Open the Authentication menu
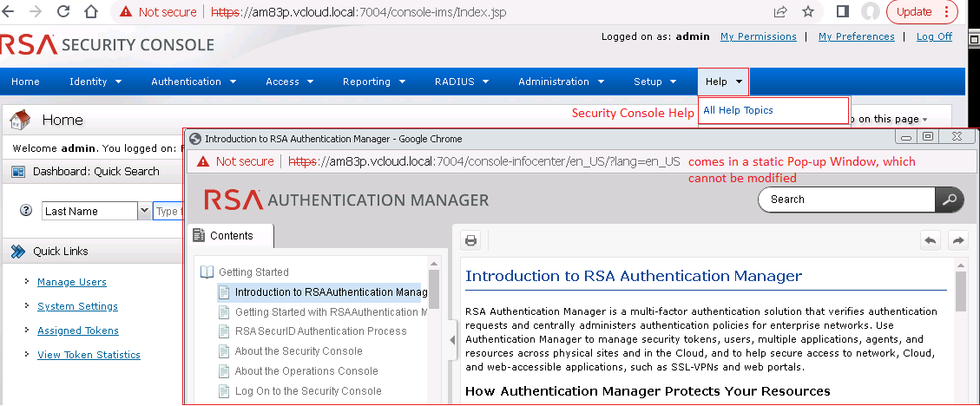 [193, 82]
